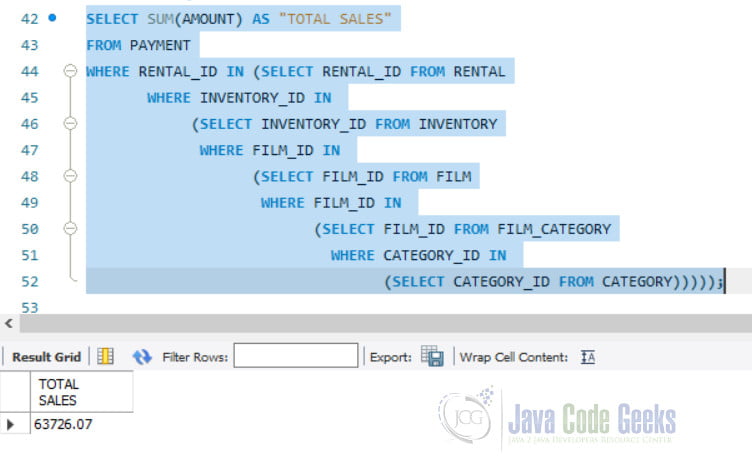Click the RENTAL table name on line 44
Screen dimensions: 754x465
pos(479,71)
